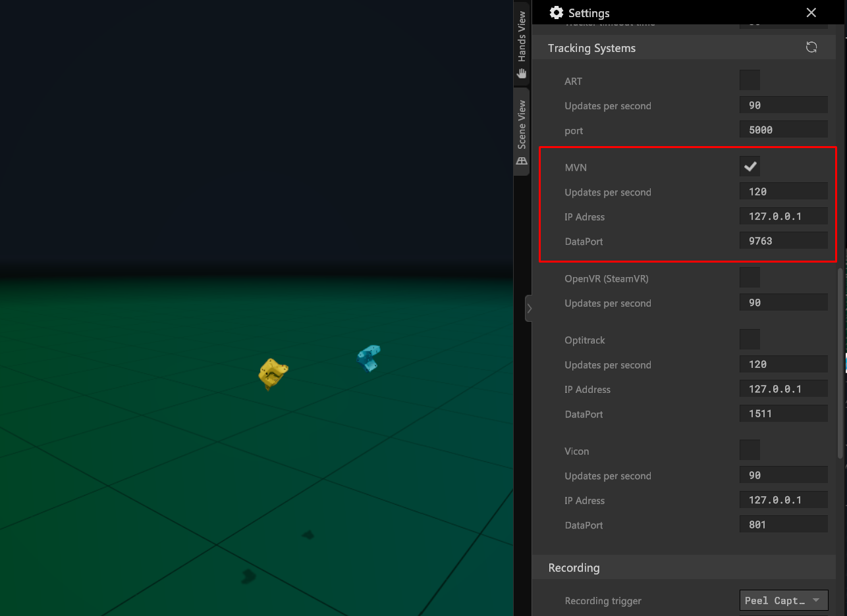
Task: Click the Vicon label text
Action: pos(577,451)
